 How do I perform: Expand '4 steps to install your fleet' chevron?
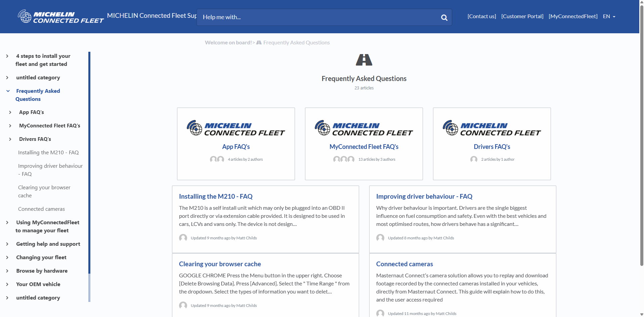tap(7, 56)
